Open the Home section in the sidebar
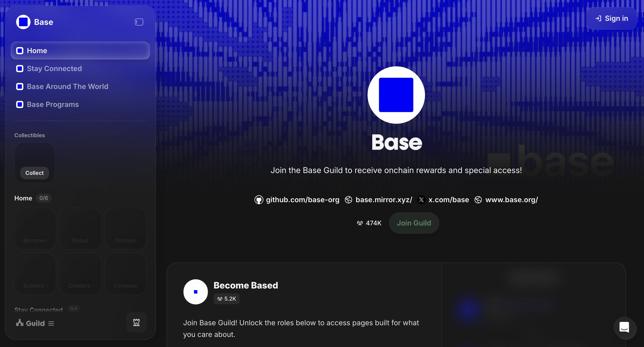The width and height of the screenshot is (644, 347). [x=37, y=50]
